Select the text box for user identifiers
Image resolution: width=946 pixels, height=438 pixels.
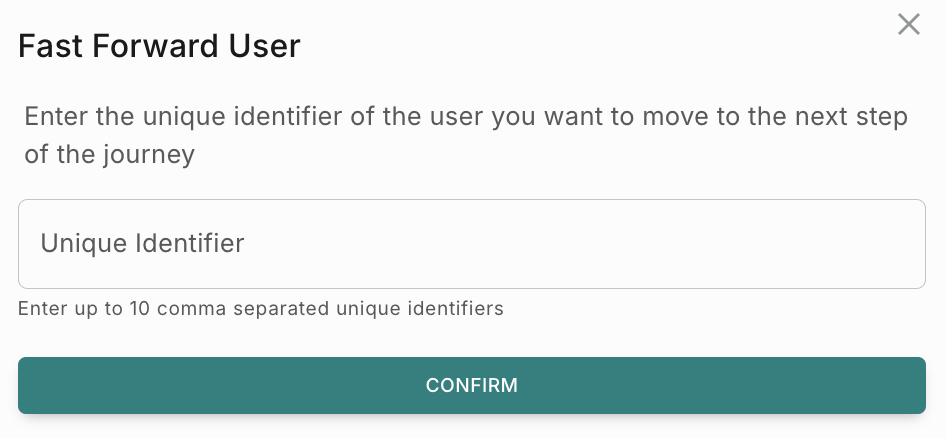(471, 244)
